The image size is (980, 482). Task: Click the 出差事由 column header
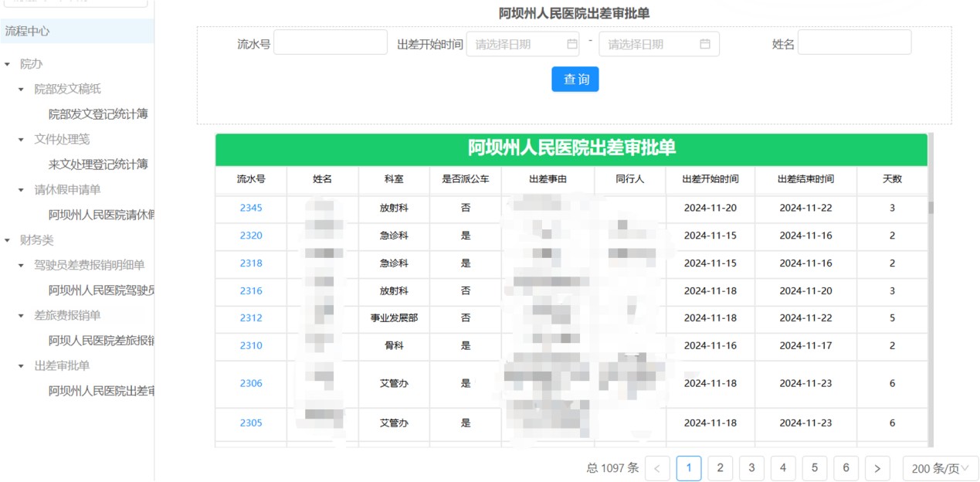point(548,179)
